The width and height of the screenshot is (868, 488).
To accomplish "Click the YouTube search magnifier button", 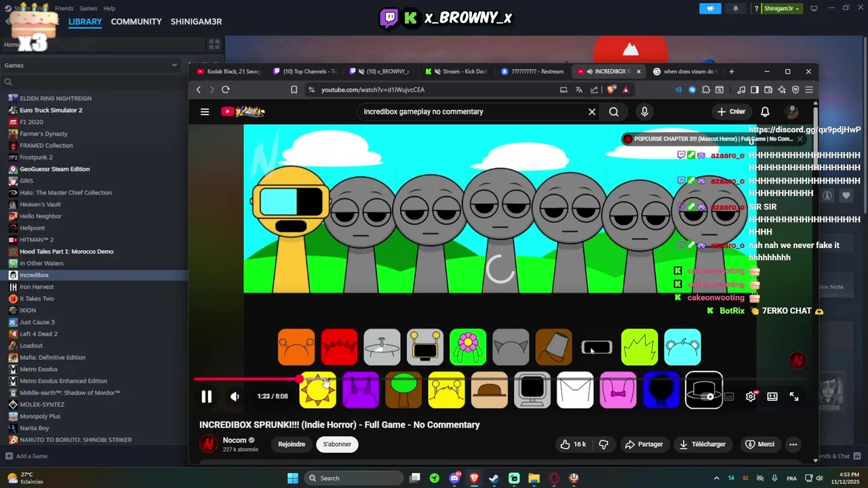I will [x=614, y=112].
